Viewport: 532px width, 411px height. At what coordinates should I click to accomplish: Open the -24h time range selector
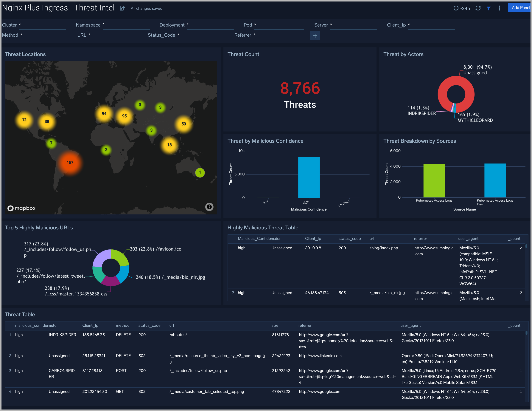[465, 8]
